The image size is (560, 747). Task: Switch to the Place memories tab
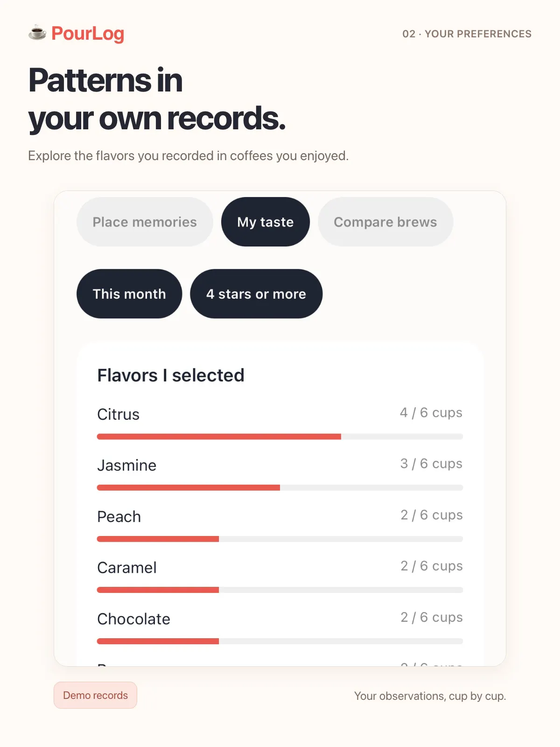(x=145, y=222)
